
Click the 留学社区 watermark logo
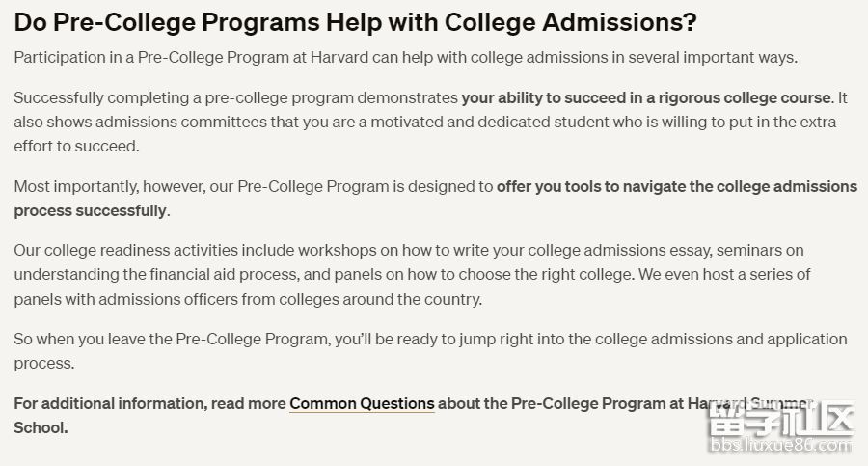click(781, 422)
